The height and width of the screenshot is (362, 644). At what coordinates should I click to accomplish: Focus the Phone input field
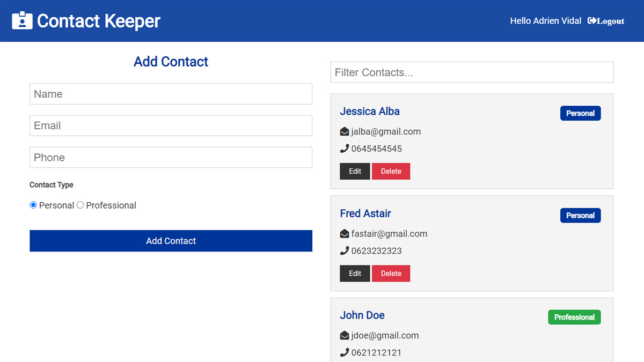pyautogui.click(x=171, y=157)
